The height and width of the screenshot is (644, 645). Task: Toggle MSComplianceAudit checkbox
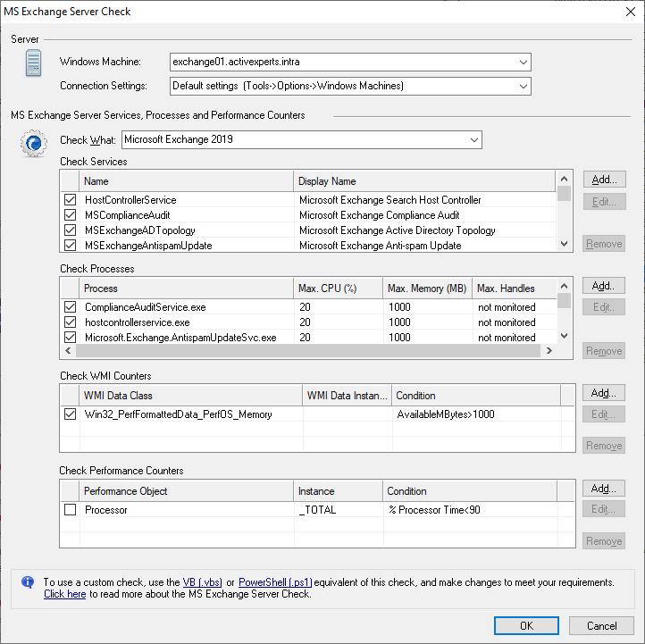coord(71,215)
